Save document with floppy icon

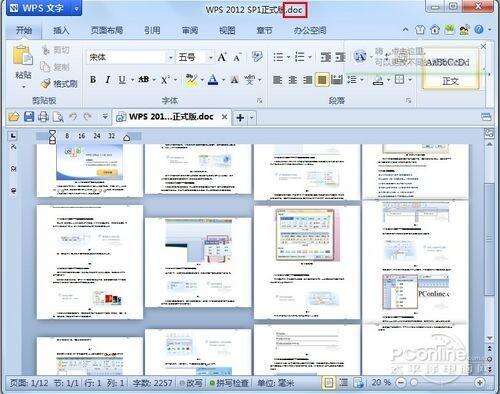pyautogui.click(x=29, y=117)
